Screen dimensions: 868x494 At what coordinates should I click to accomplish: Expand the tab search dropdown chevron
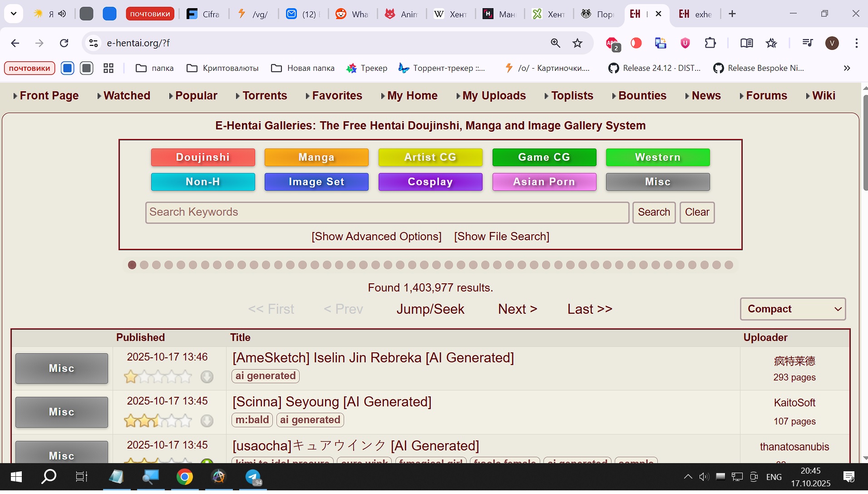pyautogui.click(x=14, y=14)
